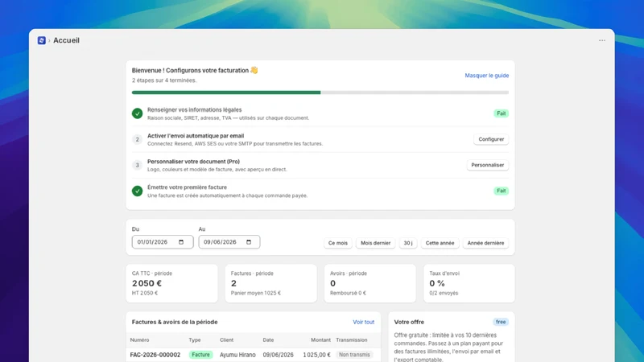Click the CA TTC période card
Screen dimensions: 644x362
coord(171,283)
